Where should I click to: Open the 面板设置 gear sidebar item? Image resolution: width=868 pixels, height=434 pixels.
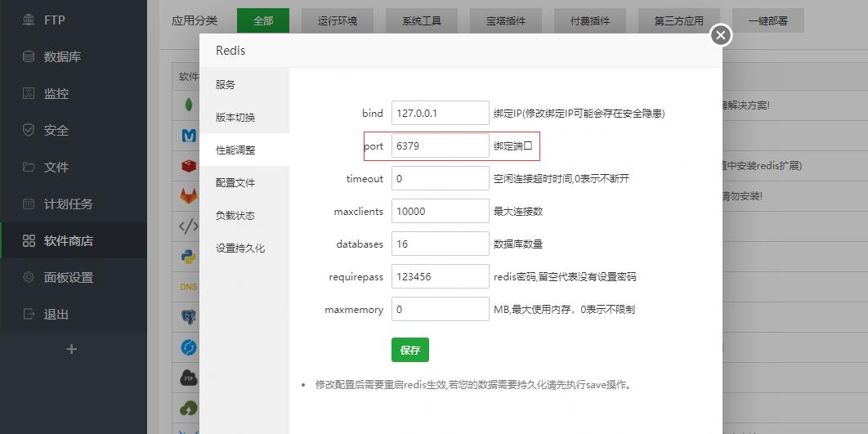[74, 277]
